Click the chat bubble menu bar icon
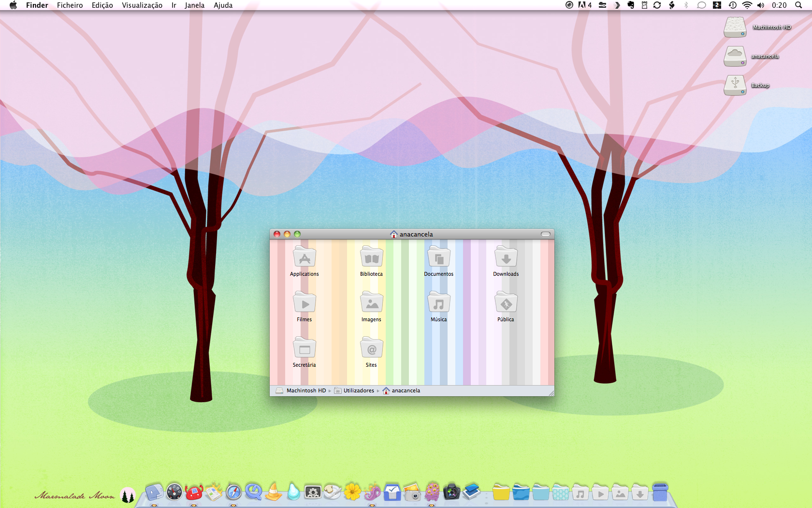Image resolution: width=812 pixels, height=508 pixels. coord(701,5)
